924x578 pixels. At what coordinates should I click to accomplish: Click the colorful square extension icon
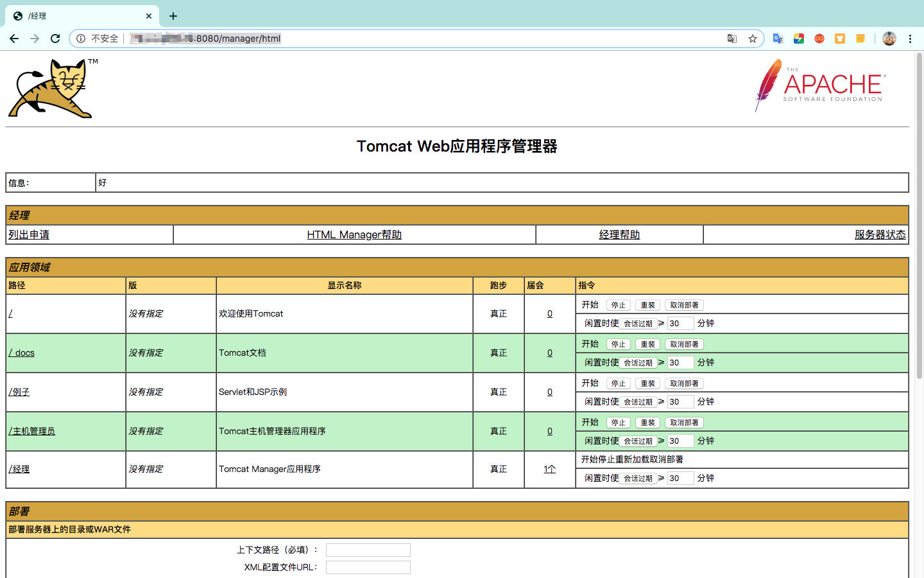799,39
